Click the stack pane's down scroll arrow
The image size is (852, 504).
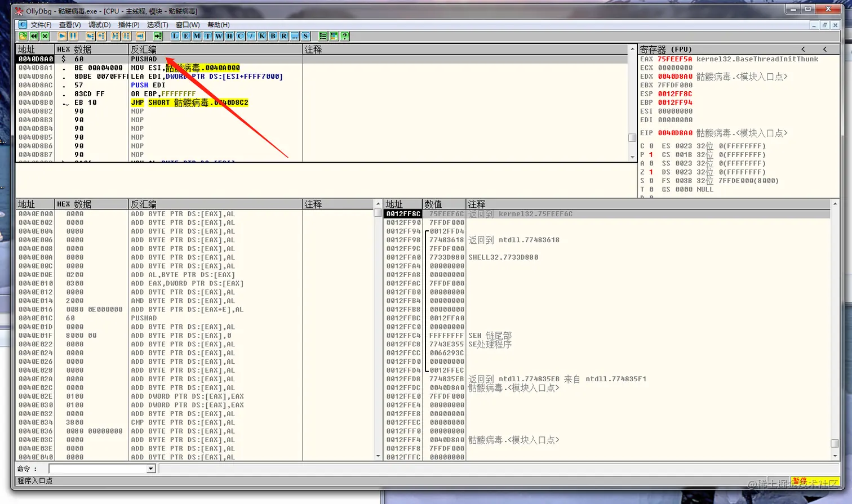pyautogui.click(x=835, y=456)
